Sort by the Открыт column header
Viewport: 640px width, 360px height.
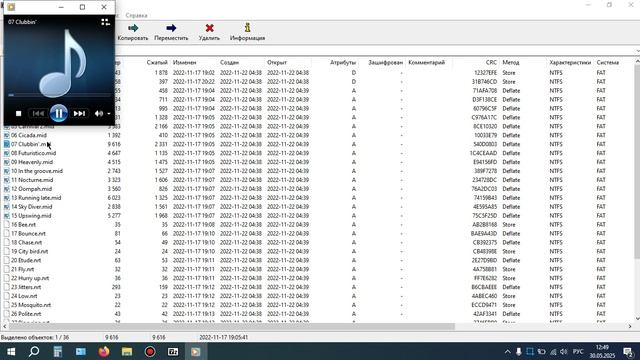pos(277,62)
